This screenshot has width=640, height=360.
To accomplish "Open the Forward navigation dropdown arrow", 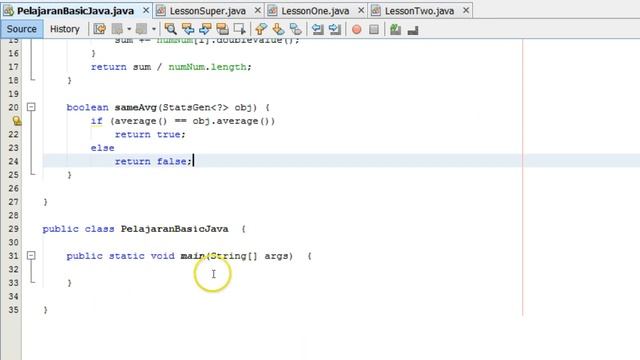I will [x=153, y=29].
